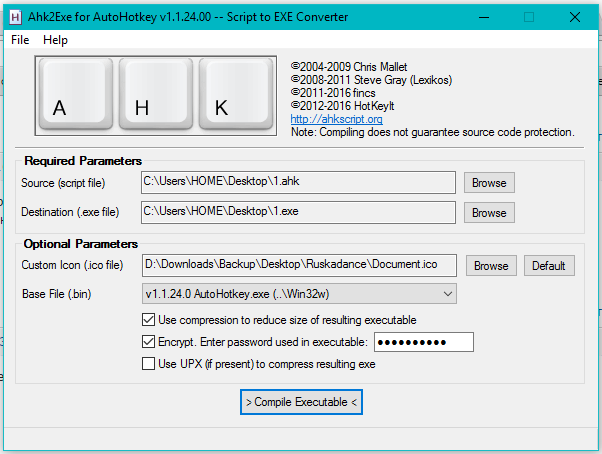
Task: Click the 'Note: Compiling does not guarantee' text
Action: click(x=433, y=132)
